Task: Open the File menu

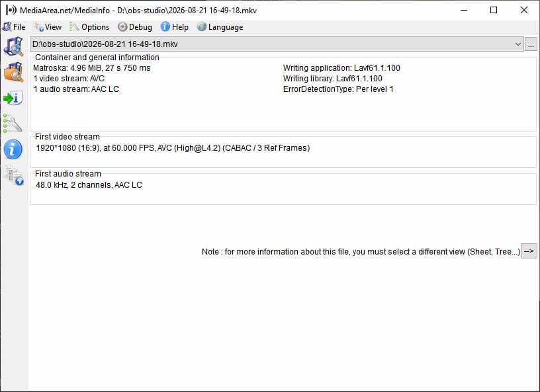Action: click(x=14, y=27)
